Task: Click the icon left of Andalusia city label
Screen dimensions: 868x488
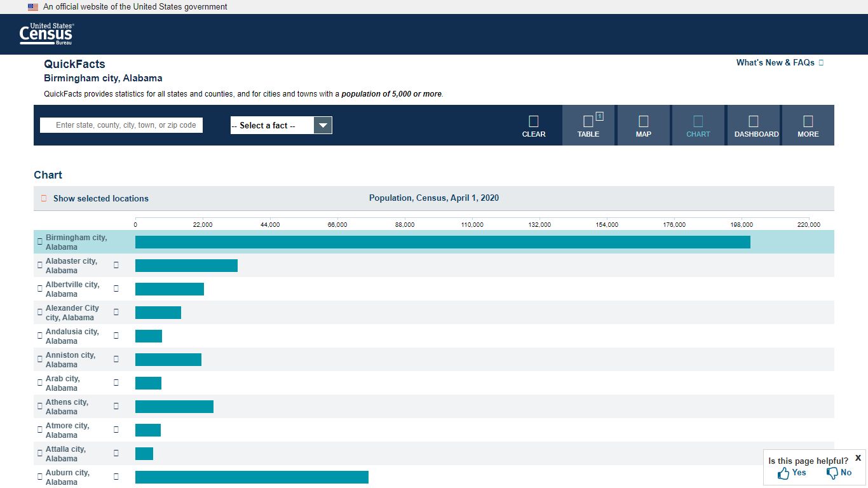Action: coord(40,335)
